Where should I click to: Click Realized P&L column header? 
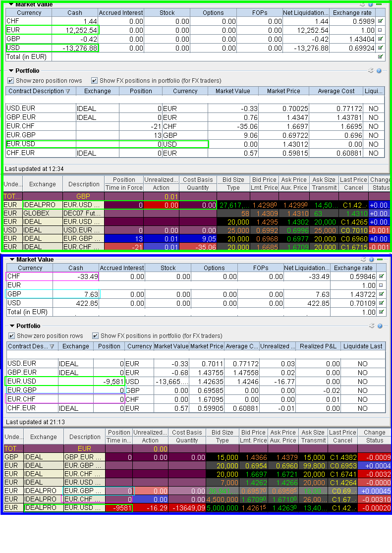click(x=316, y=346)
